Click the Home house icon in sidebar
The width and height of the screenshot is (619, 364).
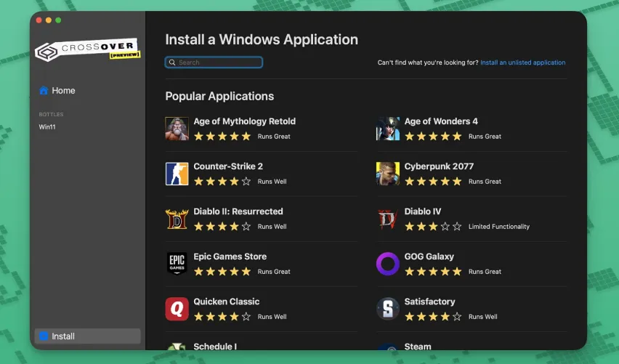click(x=44, y=90)
